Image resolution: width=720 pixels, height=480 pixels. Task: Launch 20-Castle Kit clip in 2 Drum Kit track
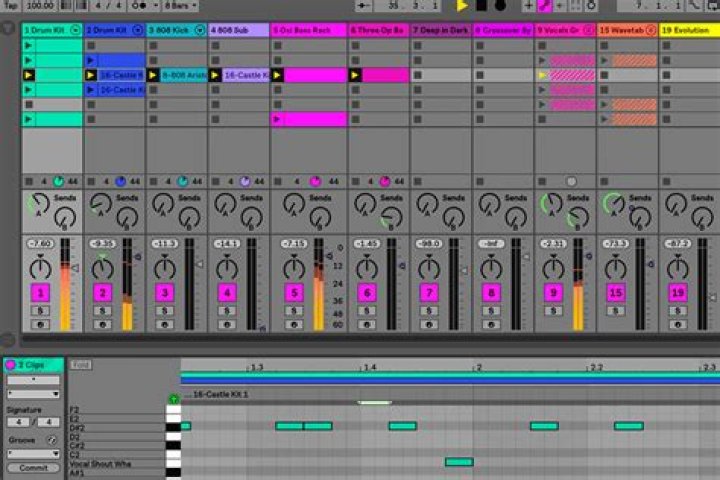click(90, 90)
